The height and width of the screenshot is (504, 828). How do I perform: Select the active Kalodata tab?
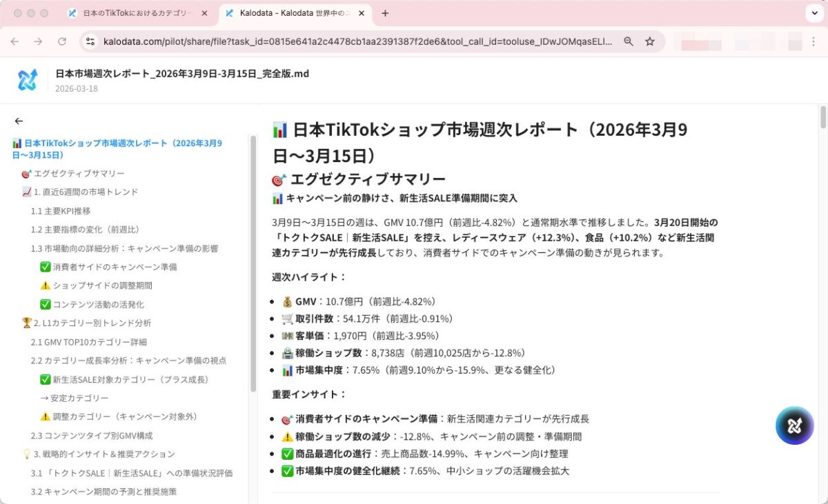[290, 12]
